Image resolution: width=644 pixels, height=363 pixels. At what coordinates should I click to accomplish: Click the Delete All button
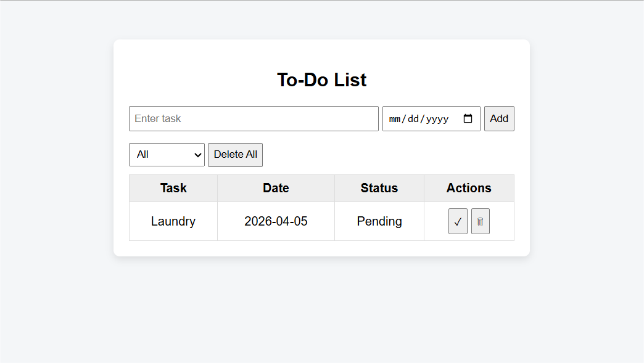coord(235,155)
